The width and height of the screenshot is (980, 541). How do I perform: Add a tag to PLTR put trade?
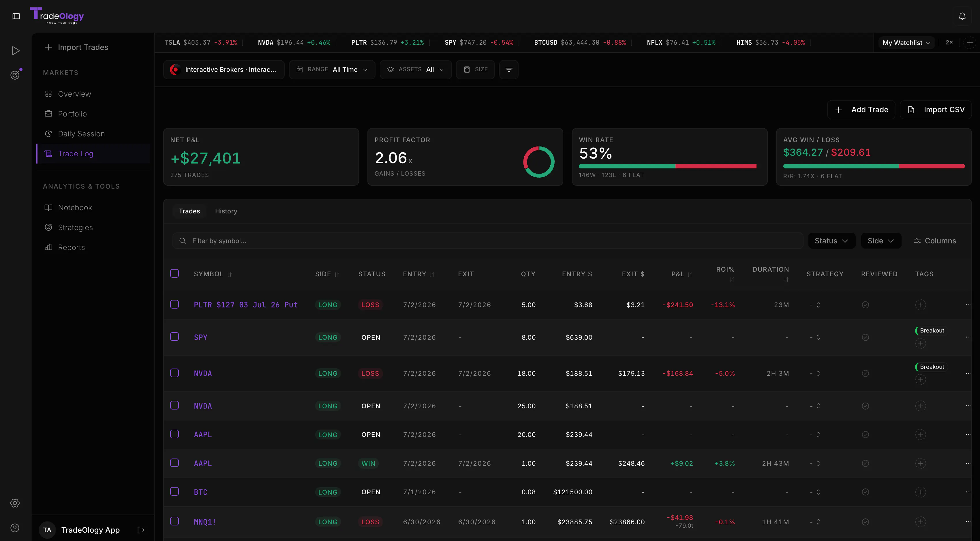(920, 305)
